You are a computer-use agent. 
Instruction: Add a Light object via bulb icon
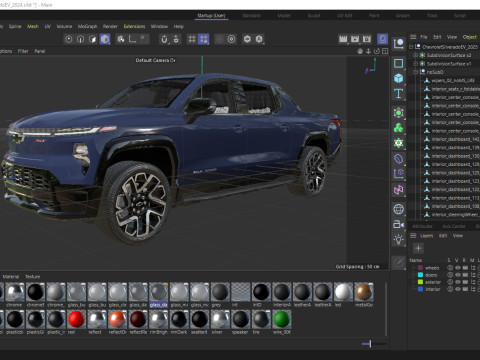pyautogui.click(x=399, y=240)
